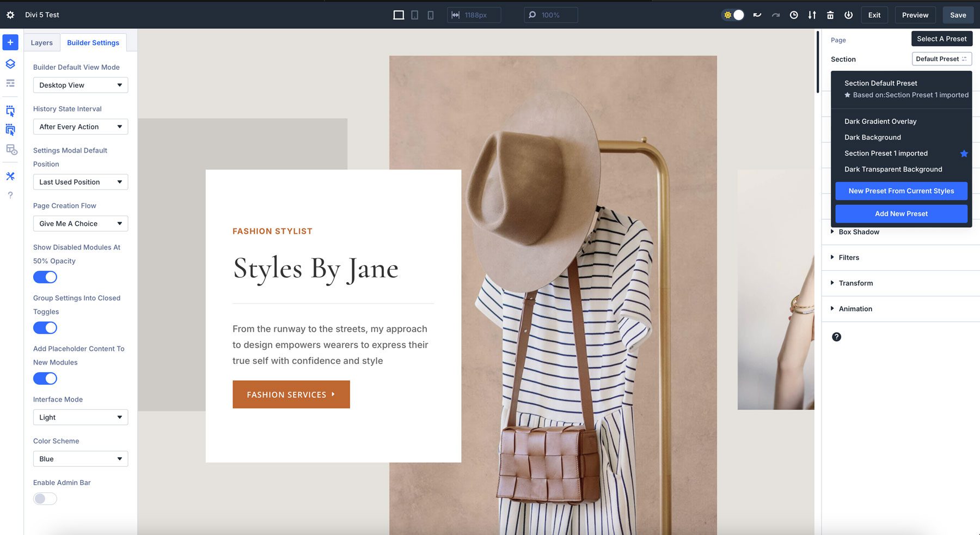Image resolution: width=980 pixels, height=535 pixels.
Task: Click New Preset From Current Styles
Action: (901, 191)
